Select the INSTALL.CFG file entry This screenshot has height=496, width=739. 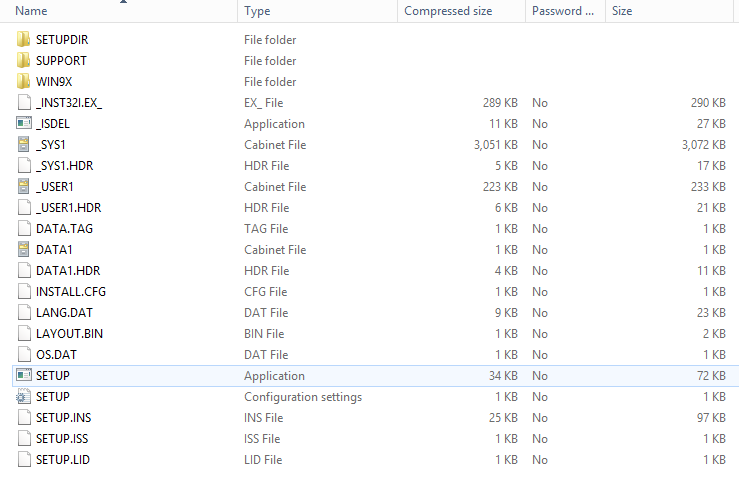click(70, 292)
